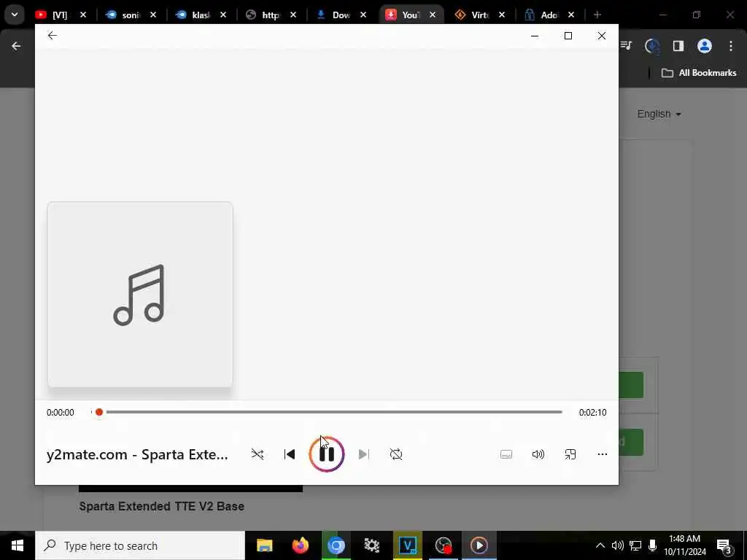The image size is (747, 560).
Task: Open the clock and date flyout
Action: pyautogui.click(x=684, y=545)
